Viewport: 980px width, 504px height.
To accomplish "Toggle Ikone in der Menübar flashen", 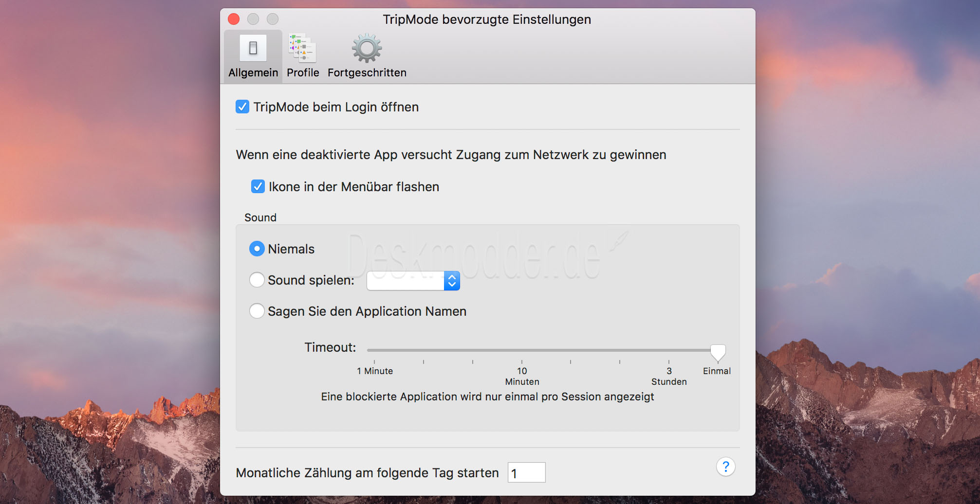I will tap(258, 186).
